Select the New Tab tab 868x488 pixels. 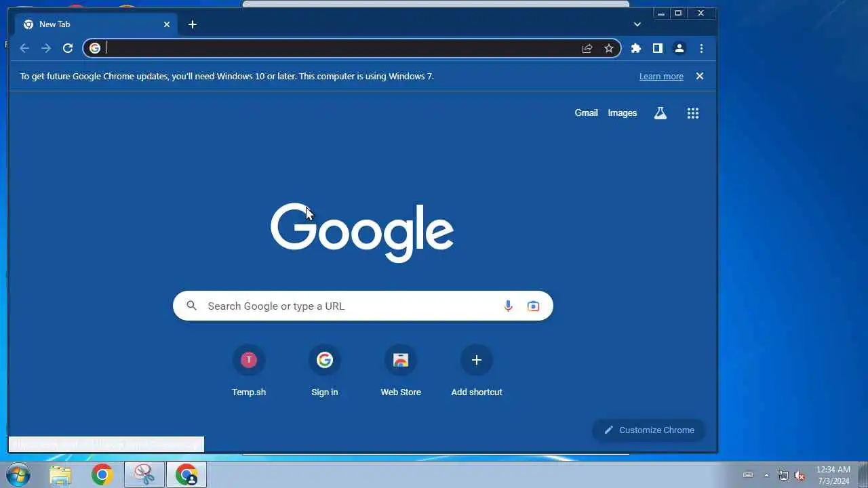tap(97, 24)
